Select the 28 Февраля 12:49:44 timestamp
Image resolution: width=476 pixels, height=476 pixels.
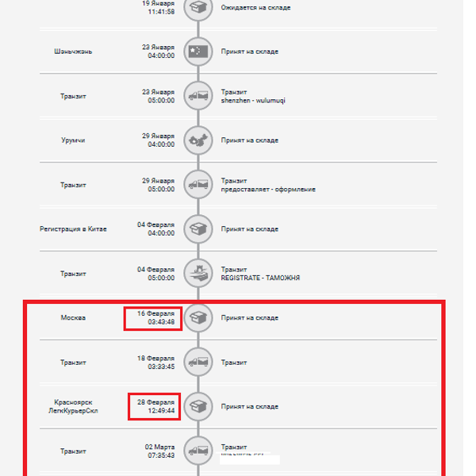point(155,406)
